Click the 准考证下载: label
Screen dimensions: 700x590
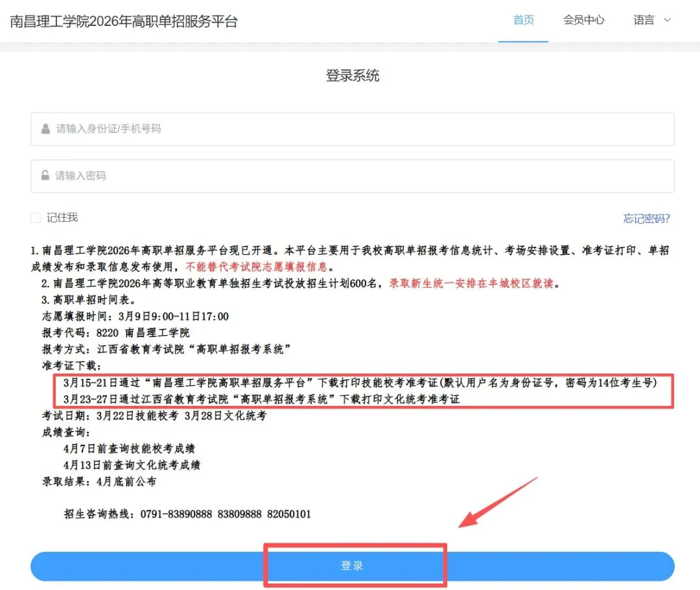click(x=71, y=366)
